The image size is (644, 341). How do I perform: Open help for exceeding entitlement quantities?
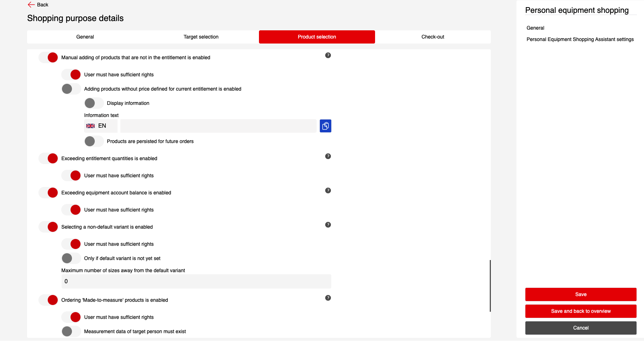coord(328,156)
